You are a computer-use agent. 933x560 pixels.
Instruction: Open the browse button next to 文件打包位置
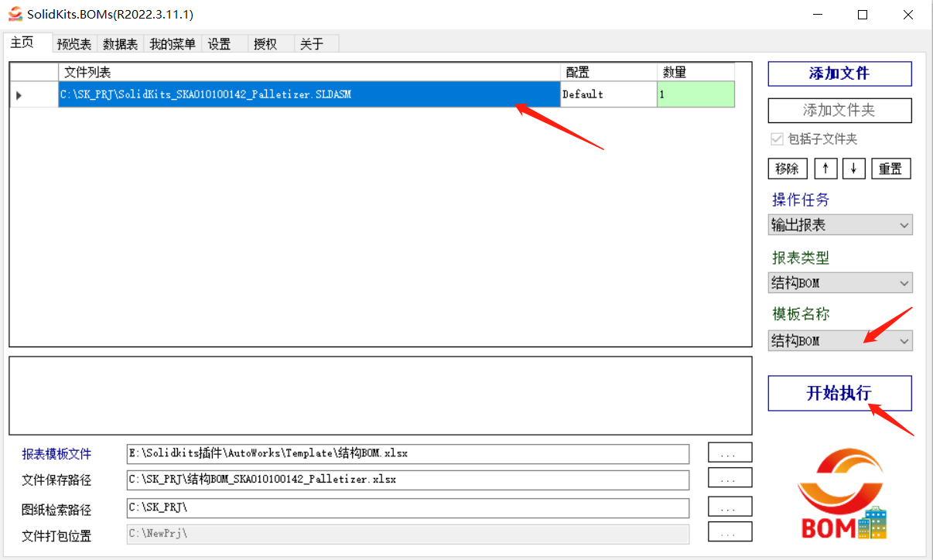729,531
